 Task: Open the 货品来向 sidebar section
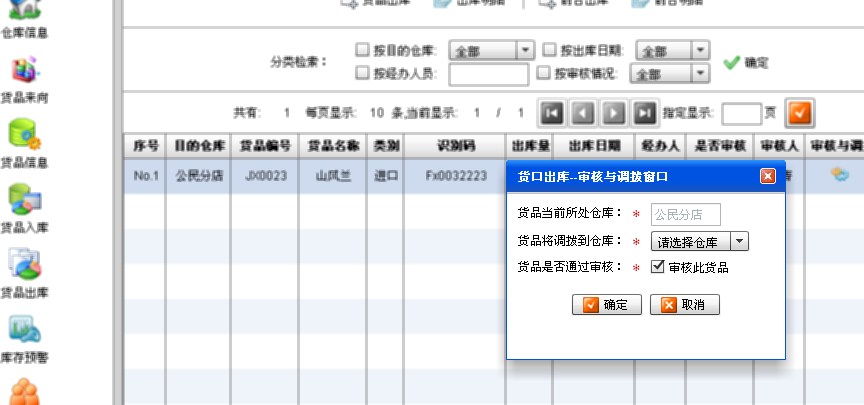(24, 80)
